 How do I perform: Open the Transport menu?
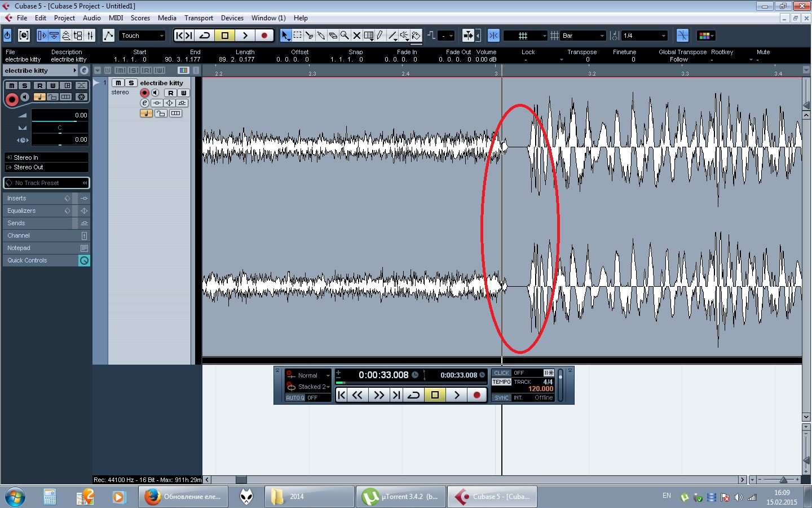click(x=198, y=18)
